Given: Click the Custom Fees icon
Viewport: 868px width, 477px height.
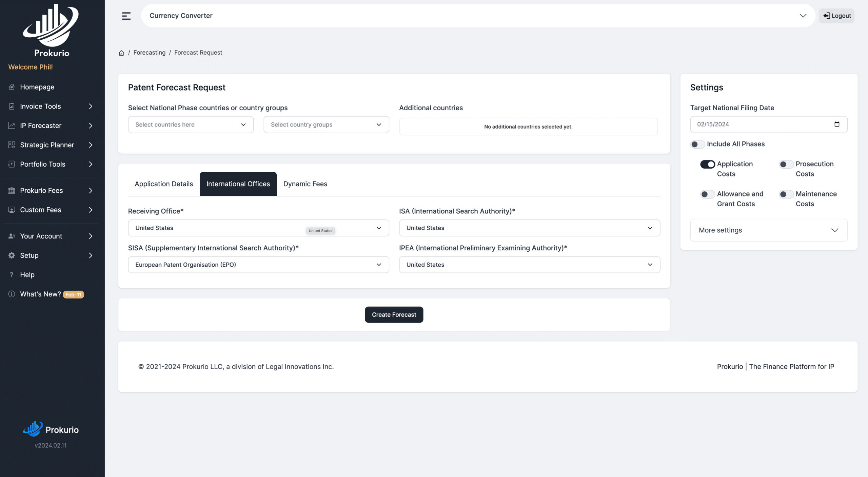Looking at the screenshot, I should (x=12, y=210).
